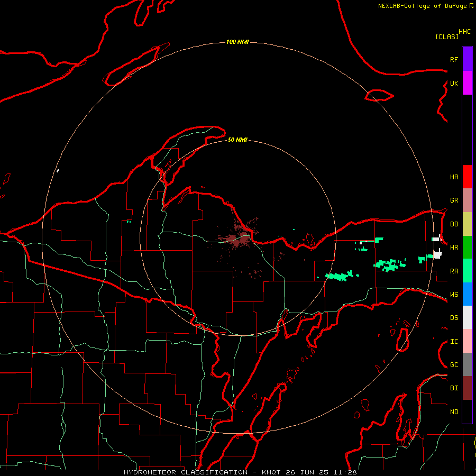Click the HR legend label
The image size is (476, 476).
tap(454, 248)
